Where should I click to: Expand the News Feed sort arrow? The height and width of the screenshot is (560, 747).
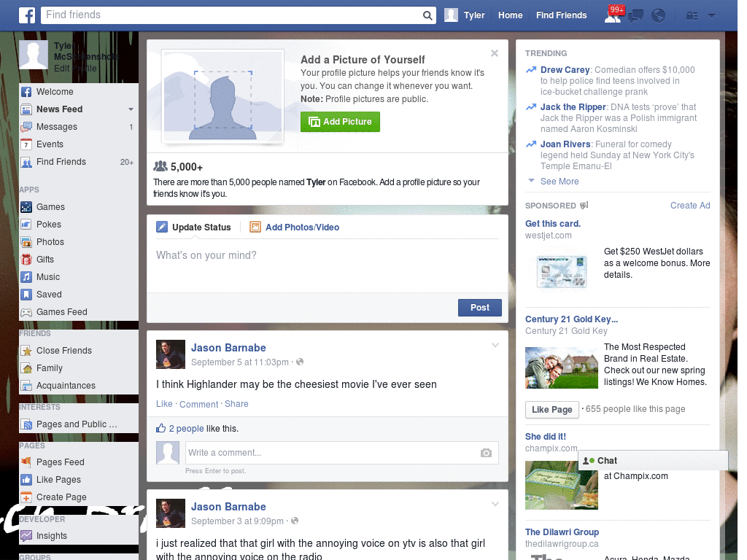coord(131,109)
